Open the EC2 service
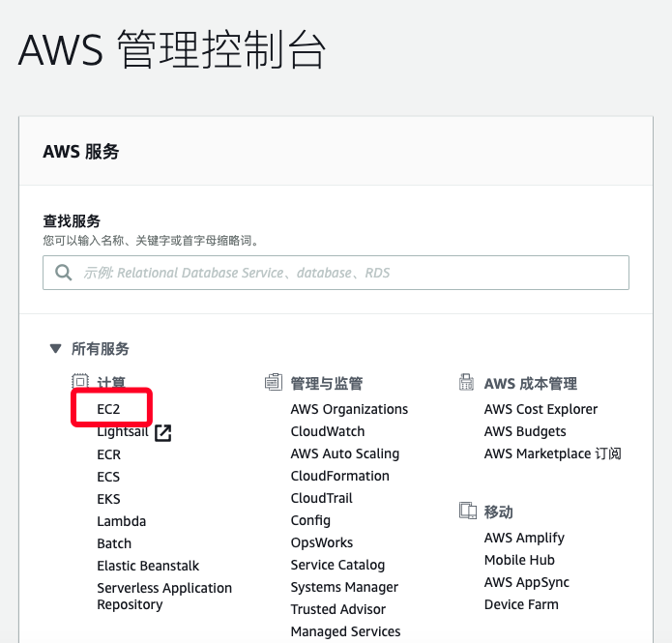This screenshot has width=672, height=643. coord(108,409)
